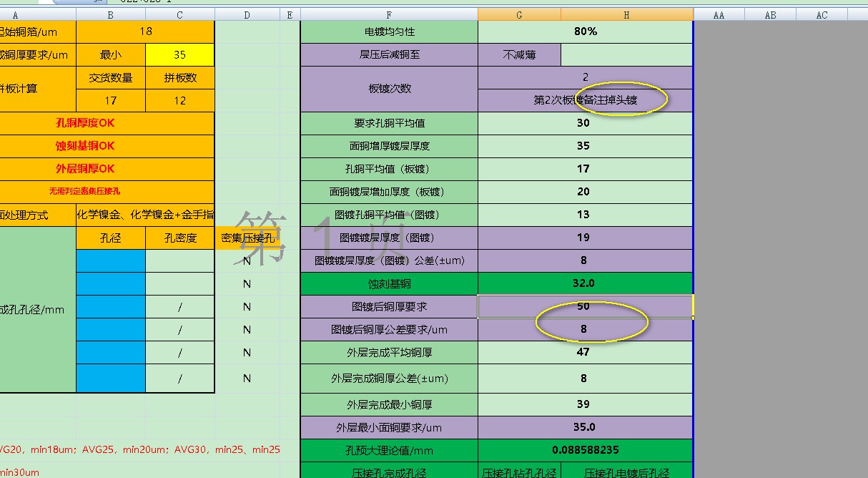Viewport: 868px width, 478px height.
Task: Click the red 孔铜厚度OK cell
Action: click(107, 123)
